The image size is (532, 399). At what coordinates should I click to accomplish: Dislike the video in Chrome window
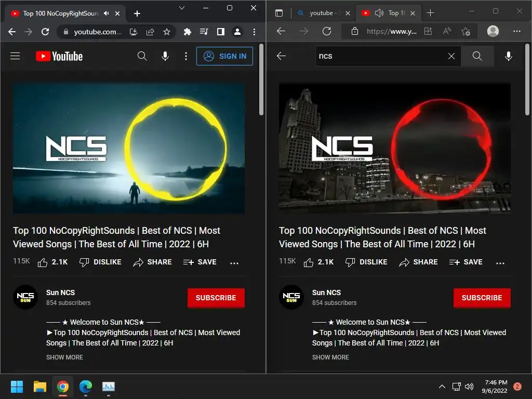click(100, 262)
